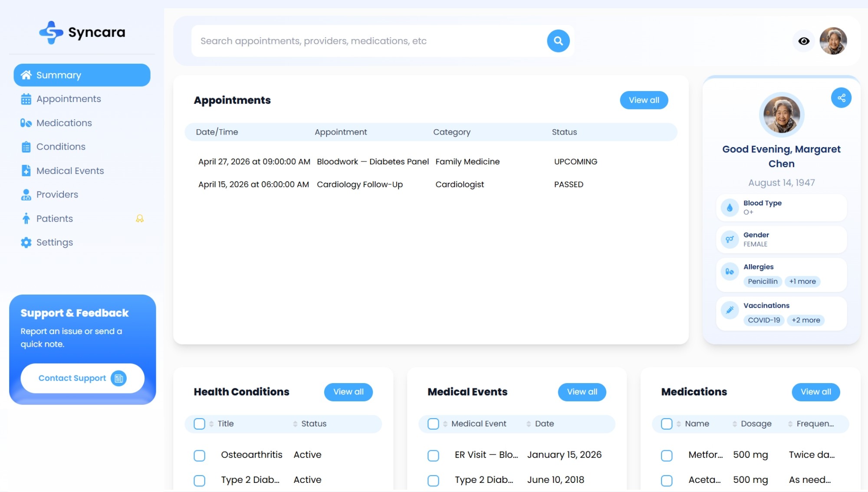
Task: Open the Appointments calendar icon in sidebar
Action: (26, 99)
